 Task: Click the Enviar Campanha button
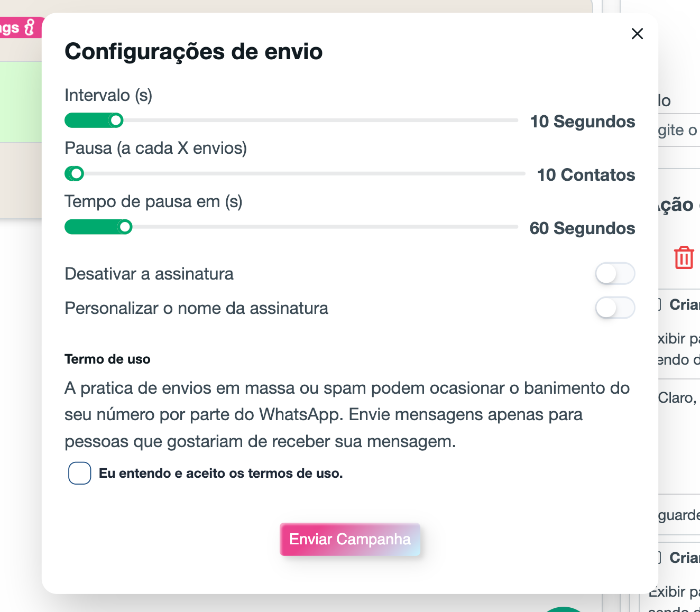tap(350, 539)
